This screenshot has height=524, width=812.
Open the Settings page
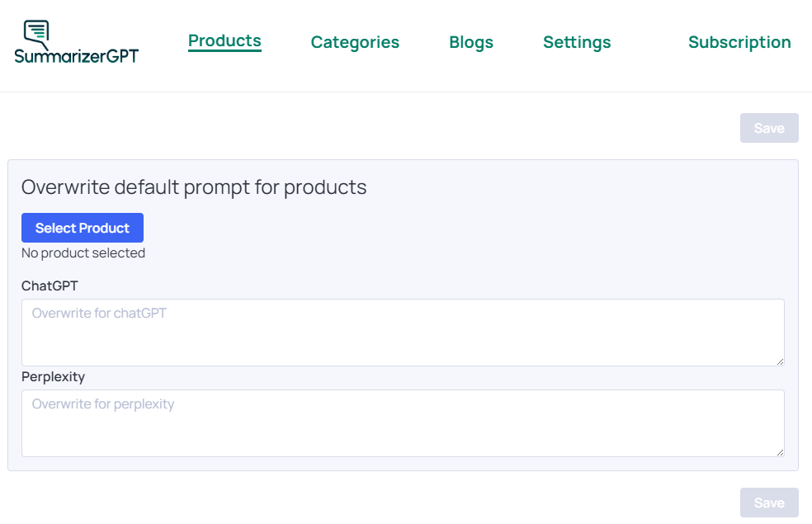[x=577, y=42]
